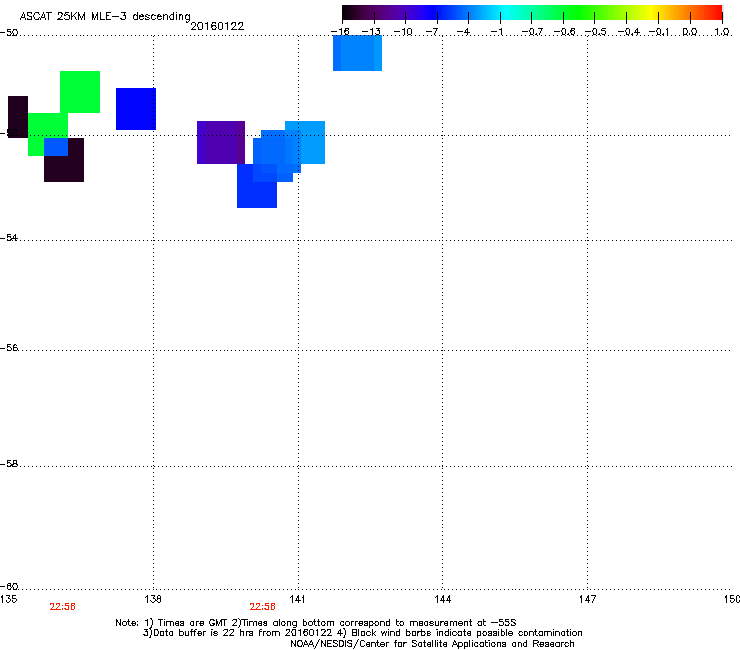The height and width of the screenshot is (650, 740).
Task: Click the latitude label '-58'
Action: (x=9, y=464)
